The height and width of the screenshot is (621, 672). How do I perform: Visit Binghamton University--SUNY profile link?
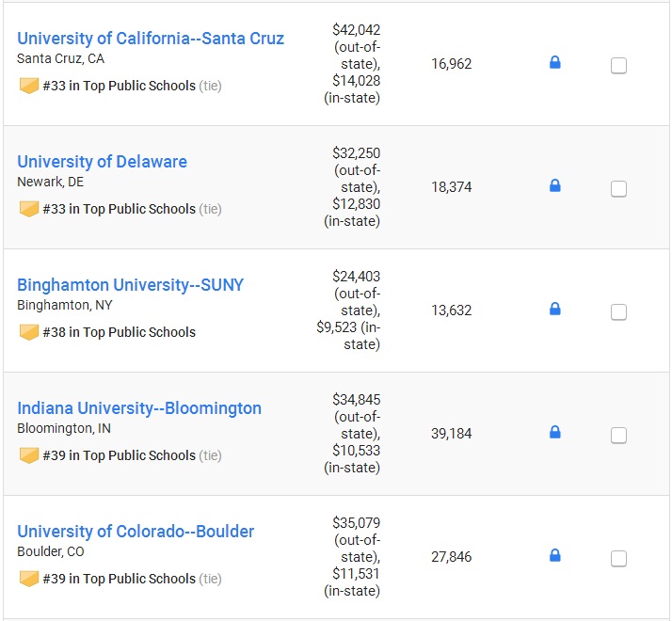click(130, 285)
